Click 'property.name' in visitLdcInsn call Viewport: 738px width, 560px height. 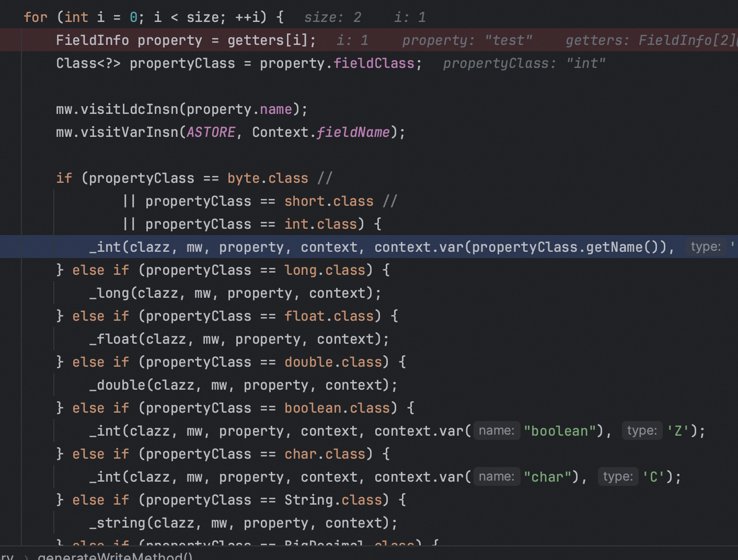239,109
